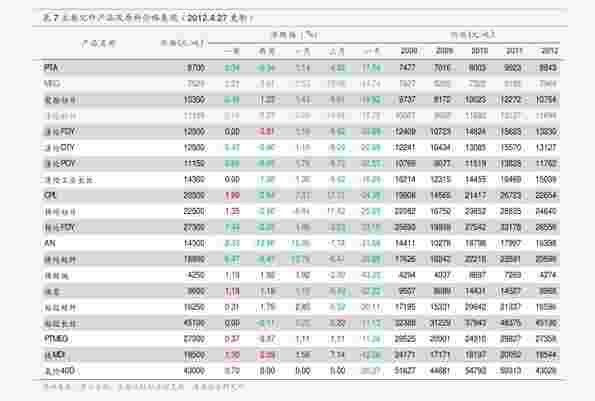
Task: Click the 4250 price cell
Action: click(x=196, y=275)
